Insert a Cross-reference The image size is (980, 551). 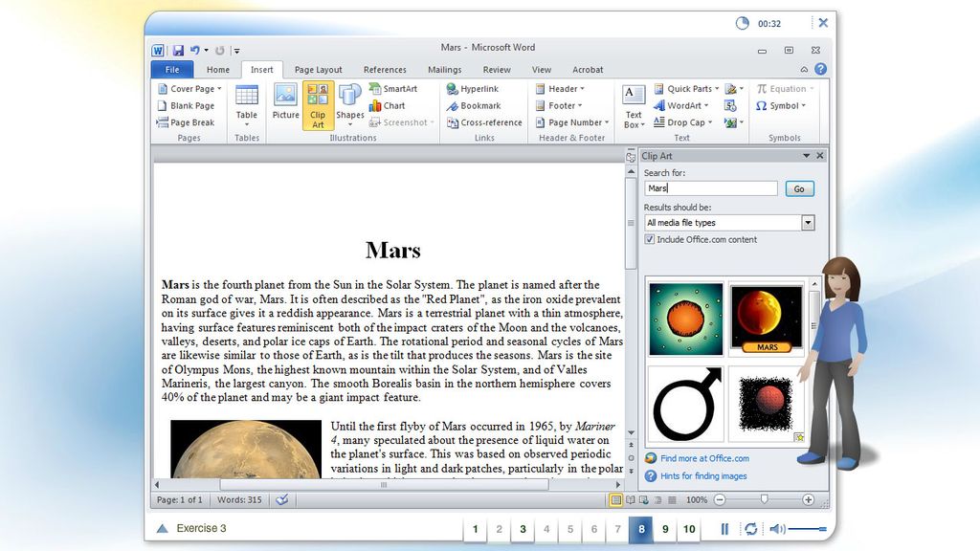click(484, 122)
